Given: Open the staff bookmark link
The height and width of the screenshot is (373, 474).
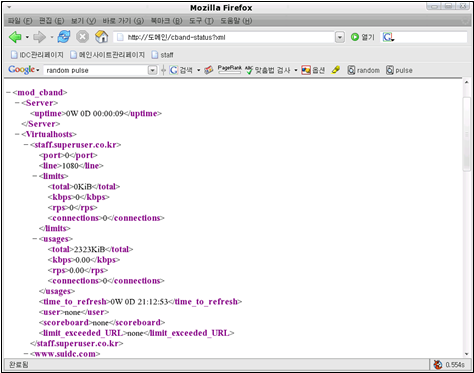Looking at the screenshot, I should point(162,55).
